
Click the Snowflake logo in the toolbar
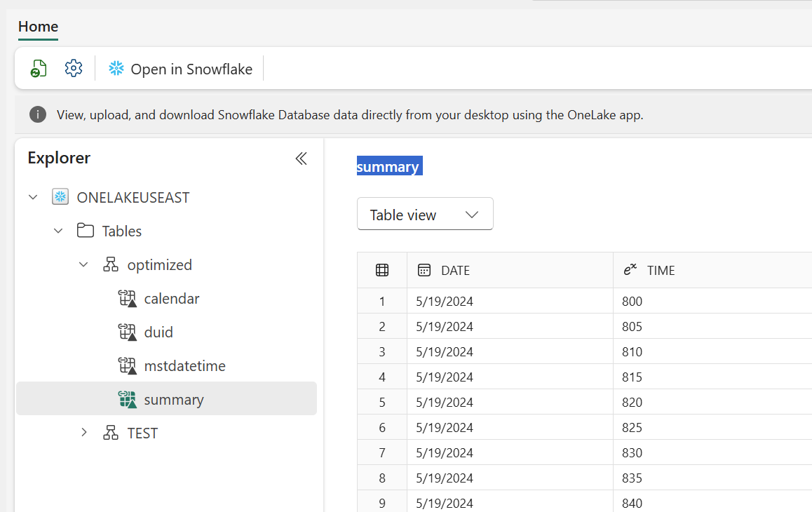pyautogui.click(x=116, y=69)
